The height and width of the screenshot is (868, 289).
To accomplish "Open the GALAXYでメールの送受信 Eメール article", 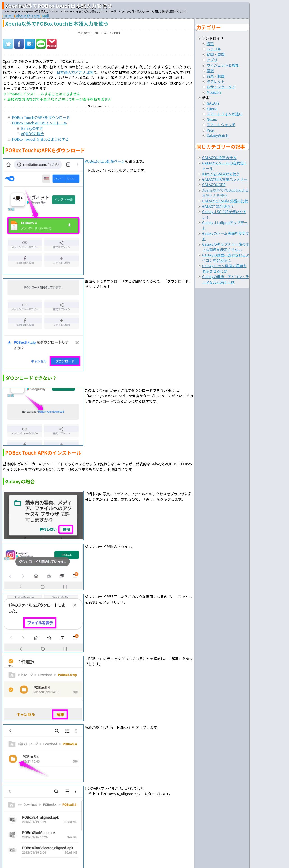I will pyautogui.click(x=224, y=166).
